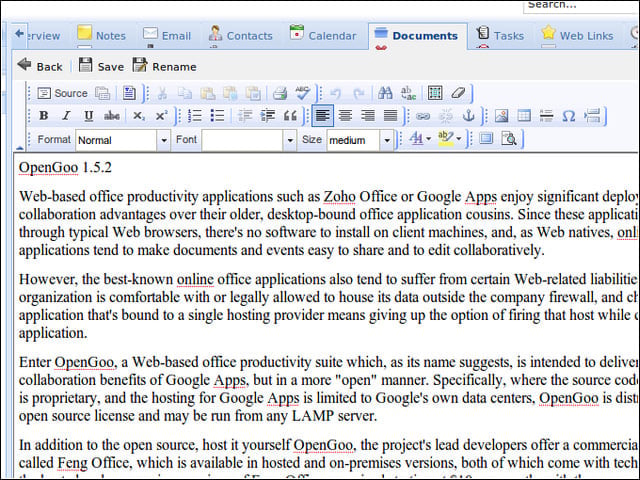
Task: Switch to the Email tab
Action: click(x=167, y=36)
